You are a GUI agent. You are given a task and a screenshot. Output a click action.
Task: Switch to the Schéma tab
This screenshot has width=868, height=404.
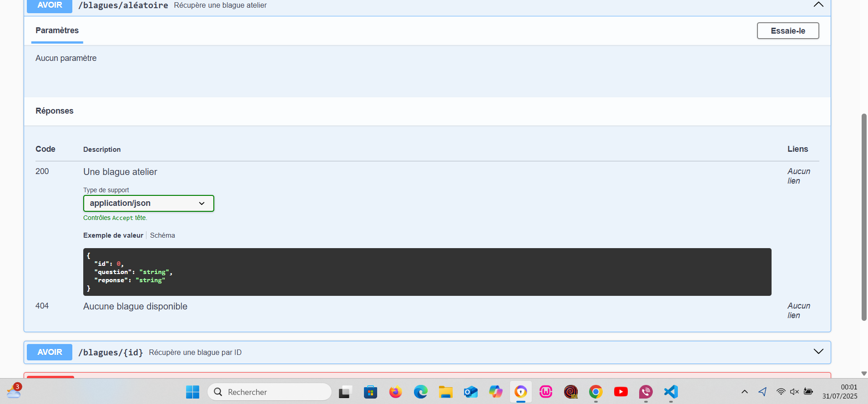[162, 235]
